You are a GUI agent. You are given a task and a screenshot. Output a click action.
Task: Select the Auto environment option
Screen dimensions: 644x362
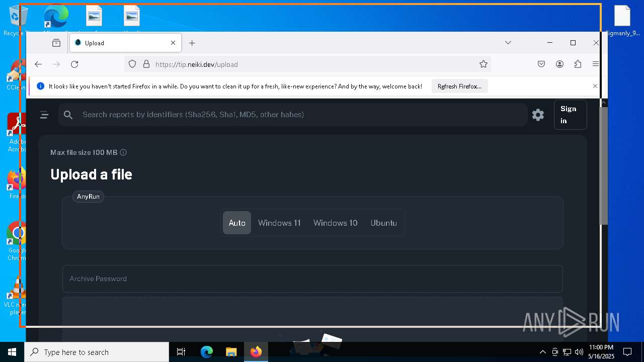point(237,223)
